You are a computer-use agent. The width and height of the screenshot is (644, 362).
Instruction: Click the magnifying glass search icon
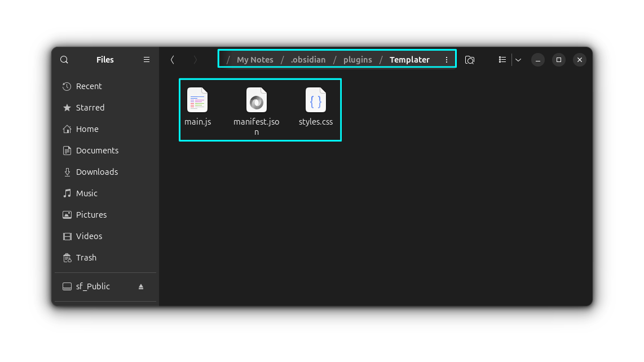(64, 59)
